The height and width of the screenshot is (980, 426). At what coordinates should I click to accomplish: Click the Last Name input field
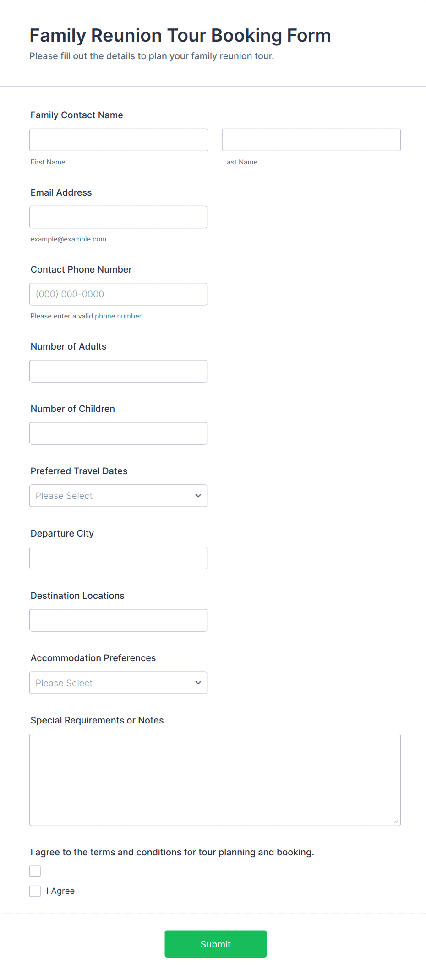point(311,140)
